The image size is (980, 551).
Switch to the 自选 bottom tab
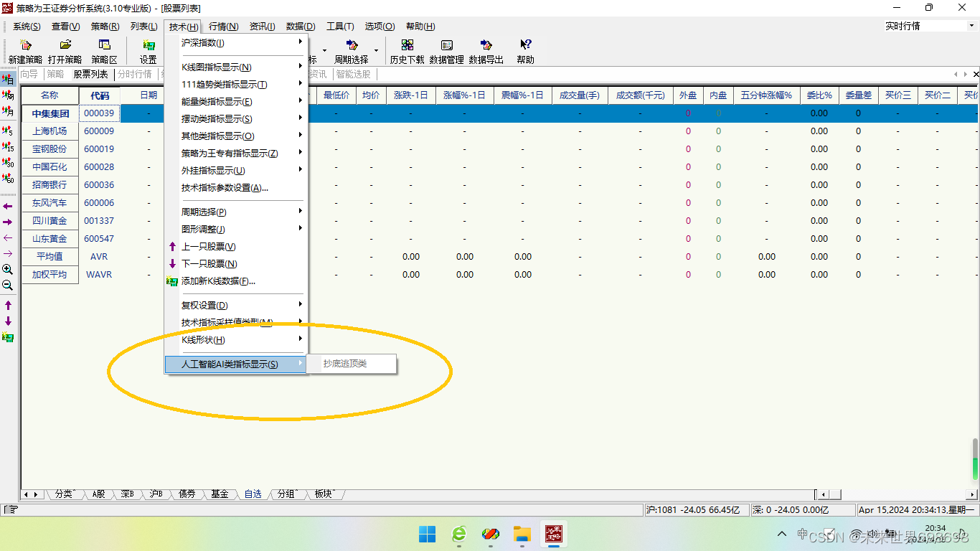coord(253,494)
